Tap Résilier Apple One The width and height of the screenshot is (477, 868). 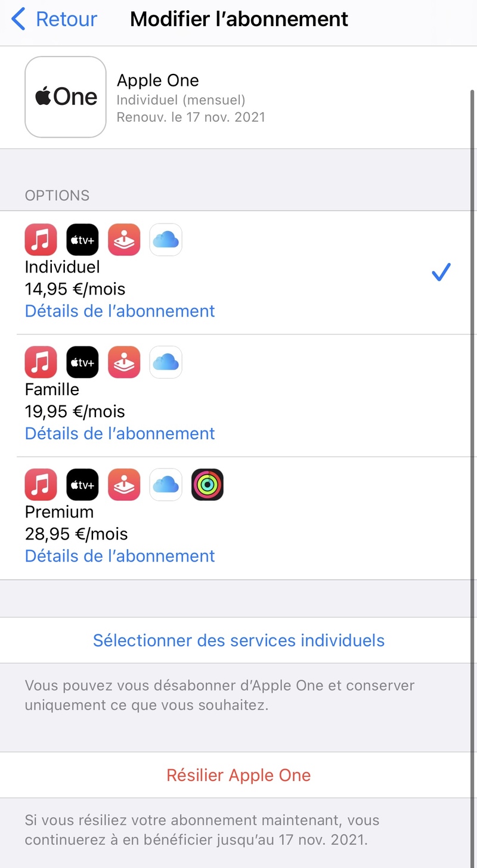click(x=238, y=775)
